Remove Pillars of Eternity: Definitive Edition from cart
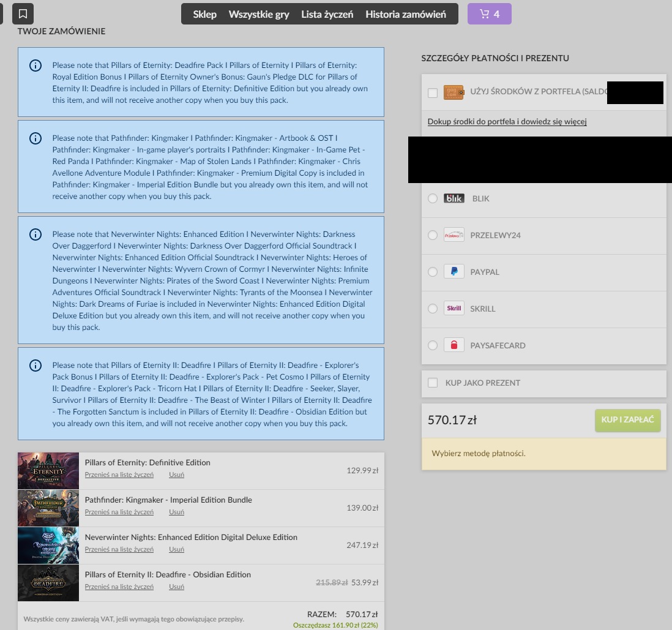The image size is (672, 630). (177, 474)
